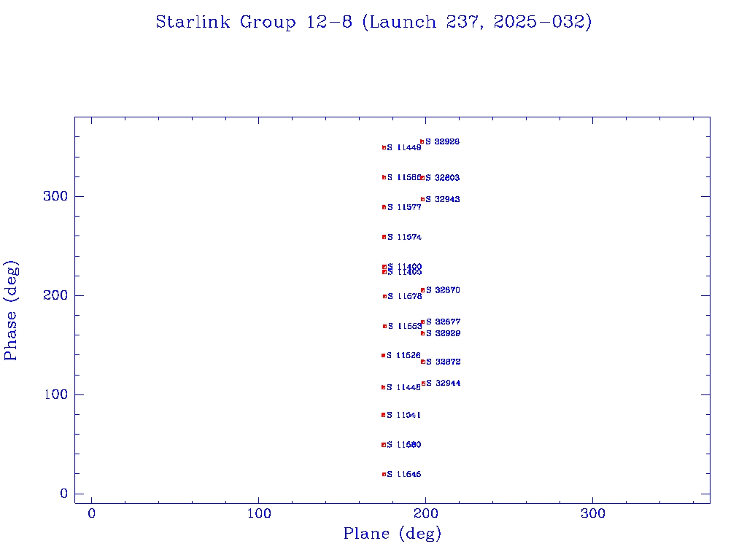The image size is (747, 560).
Task: Click the red marker beside S 11449
Action: [384, 147]
